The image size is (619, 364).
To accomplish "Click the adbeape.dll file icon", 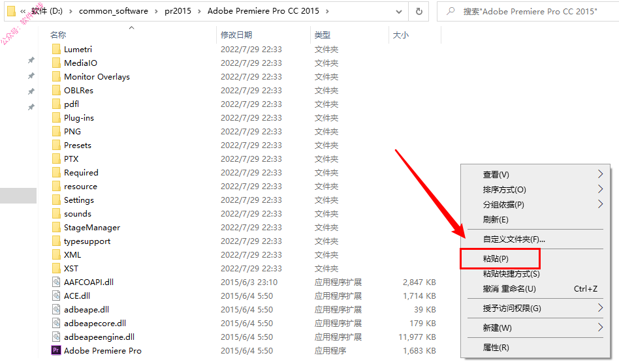I will point(56,310).
